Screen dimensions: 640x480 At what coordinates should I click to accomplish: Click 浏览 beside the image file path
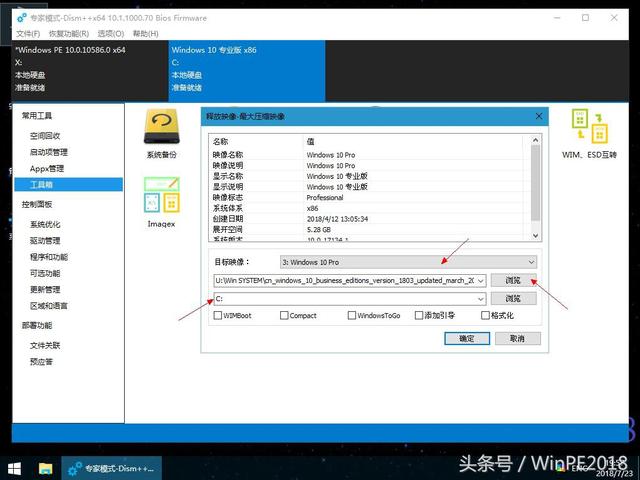pos(513,280)
